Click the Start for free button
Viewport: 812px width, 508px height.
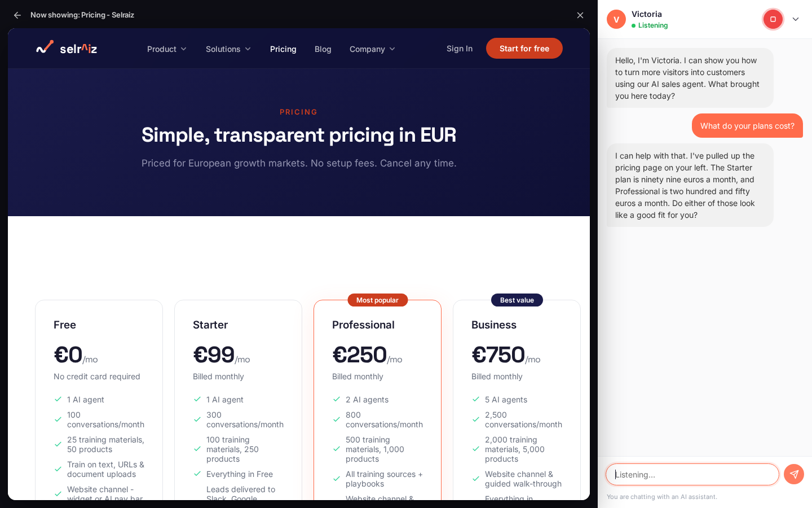524,49
